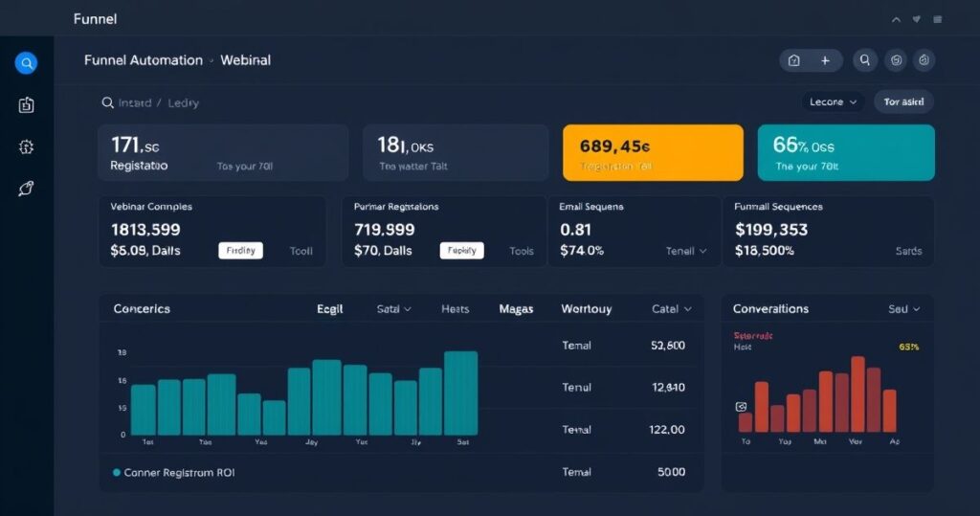Viewport: 980px width, 516px height.
Task: Select the Magas chart tab
Action: click(516, 309)
